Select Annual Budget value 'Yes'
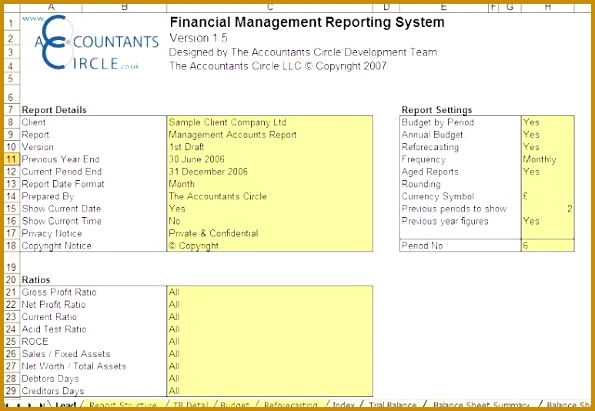 click(x=548, y=135)
